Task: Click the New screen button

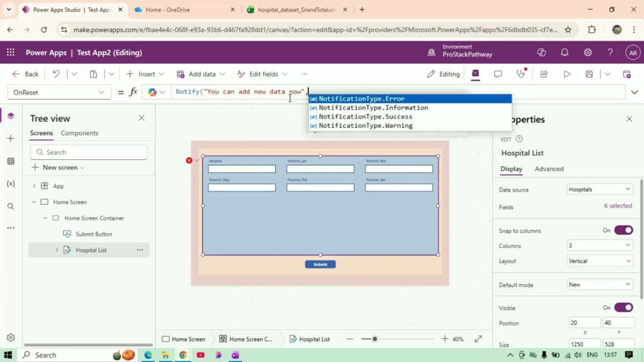Action: 57,167
